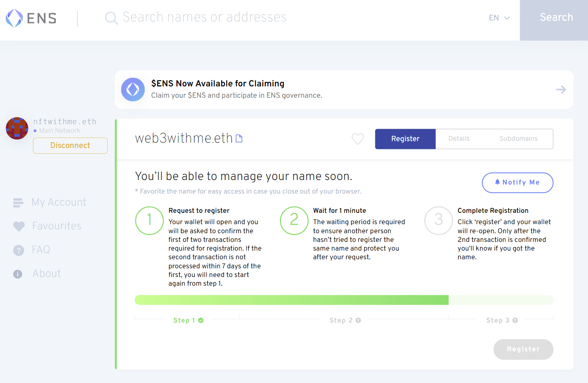This screenshot has height=383, width=588.
Task: Click the FAQ question mark icon
Action: pos(19,250)
